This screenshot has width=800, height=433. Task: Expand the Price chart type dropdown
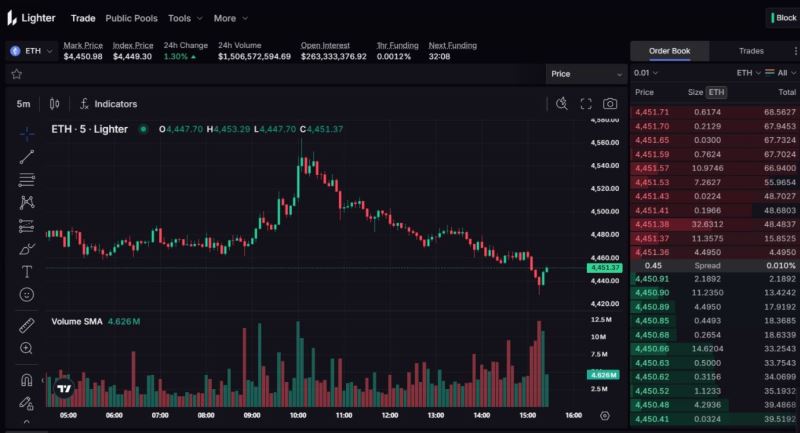coord(586,74)
